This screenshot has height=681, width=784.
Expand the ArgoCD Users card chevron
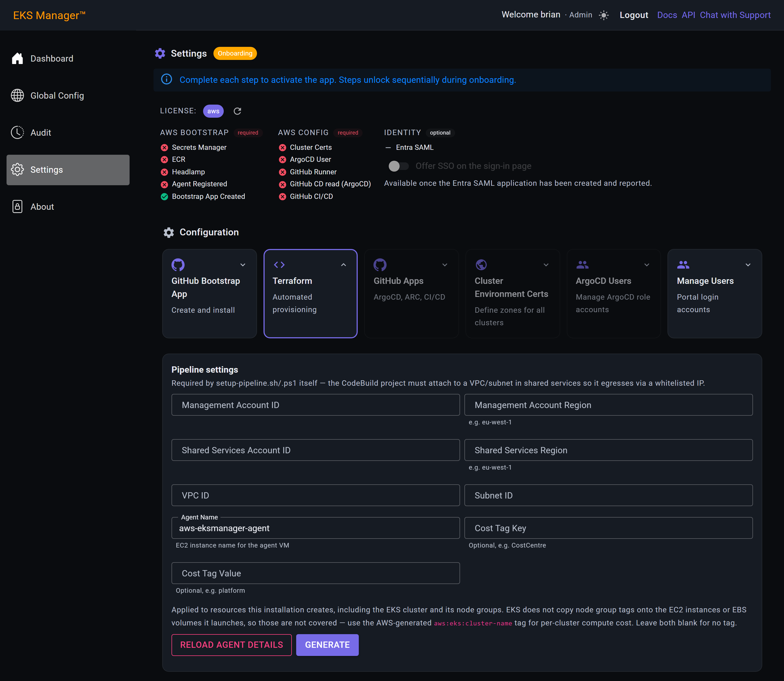tap(647, 265)
